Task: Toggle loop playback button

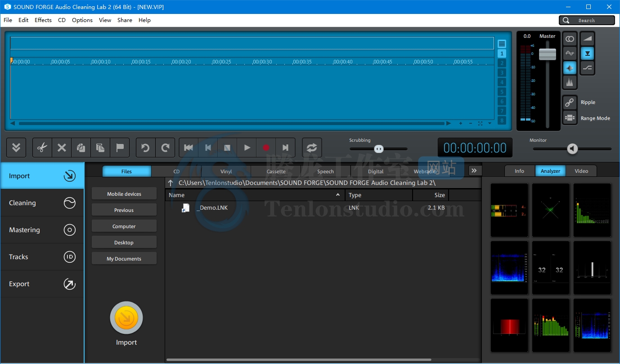Action: pos(312,148)
